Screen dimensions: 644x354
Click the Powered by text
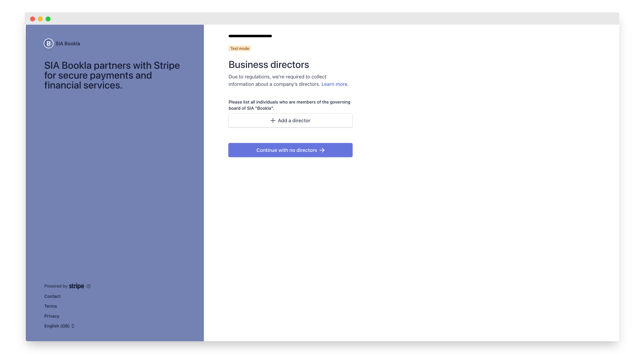coord(56,286)
